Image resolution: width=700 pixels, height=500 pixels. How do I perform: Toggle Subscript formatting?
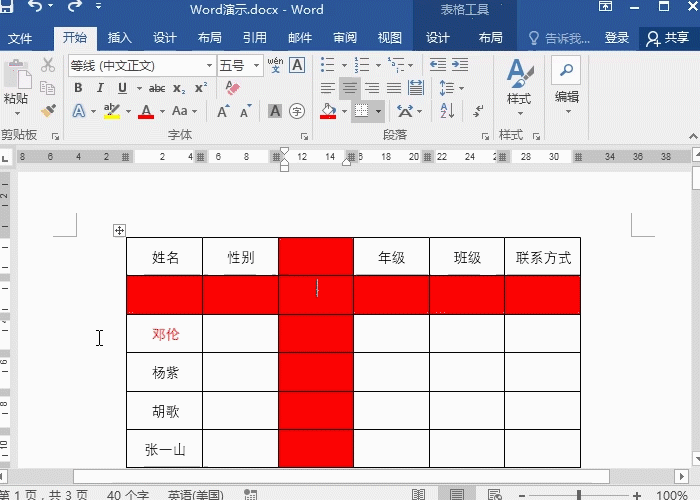179,88
